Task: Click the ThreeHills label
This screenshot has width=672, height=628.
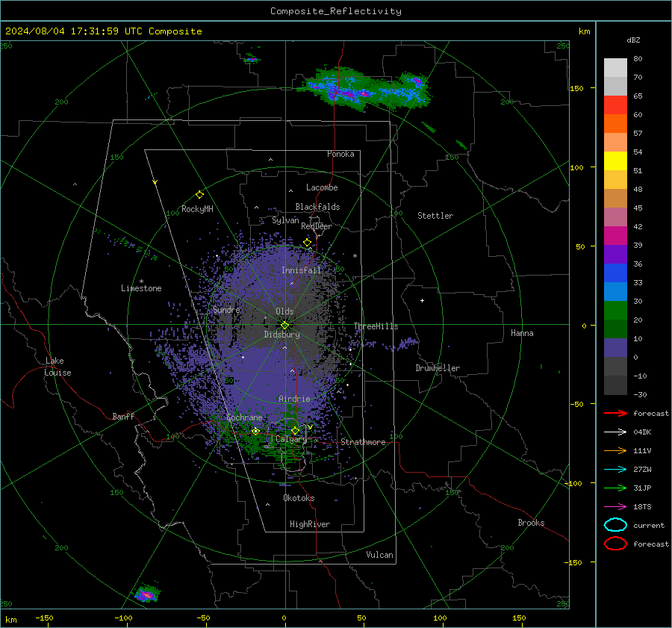Action: tap(376, 326)
